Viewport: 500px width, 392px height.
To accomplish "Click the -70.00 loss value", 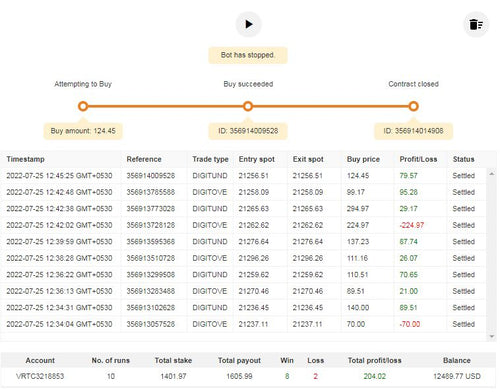I will [x=410, y=324].
